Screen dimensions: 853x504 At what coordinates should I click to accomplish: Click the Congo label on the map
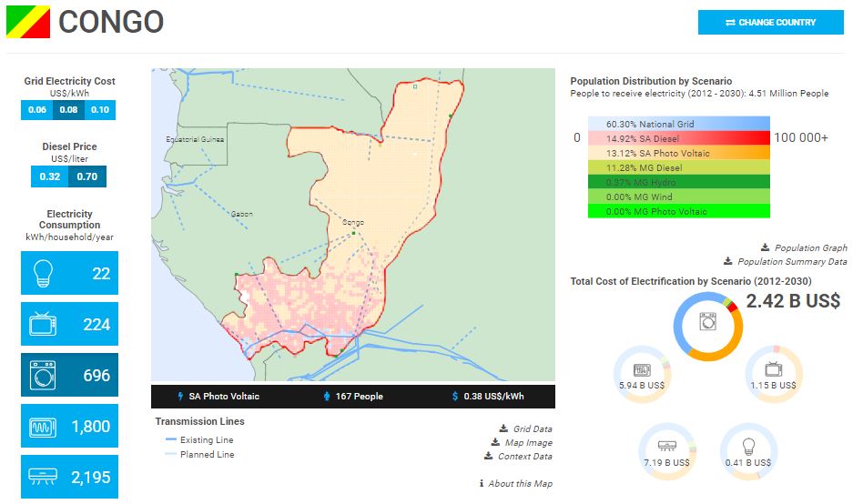(x=352, y=222)
